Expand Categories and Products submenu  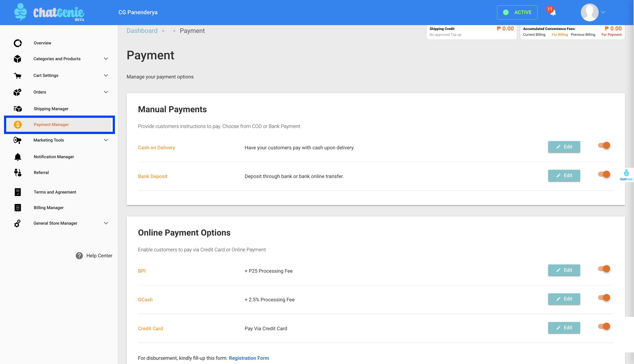coord(106,59)
